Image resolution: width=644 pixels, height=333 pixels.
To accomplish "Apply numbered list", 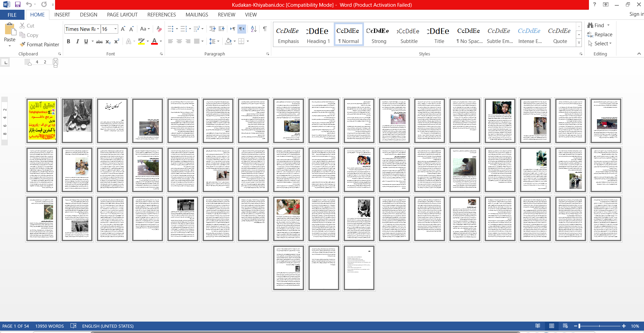I will click(183, 29).
